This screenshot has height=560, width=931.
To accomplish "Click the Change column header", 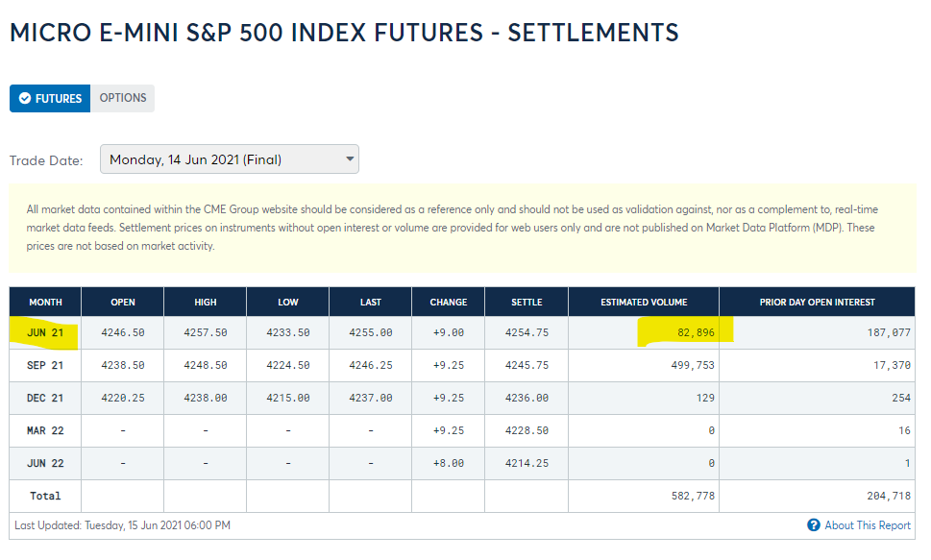I will 449,302.
